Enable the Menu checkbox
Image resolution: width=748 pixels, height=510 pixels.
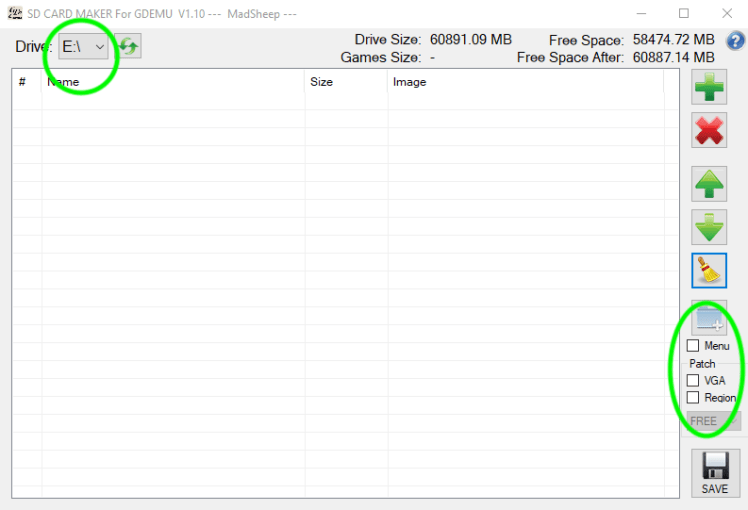click(x=693, y=346)
